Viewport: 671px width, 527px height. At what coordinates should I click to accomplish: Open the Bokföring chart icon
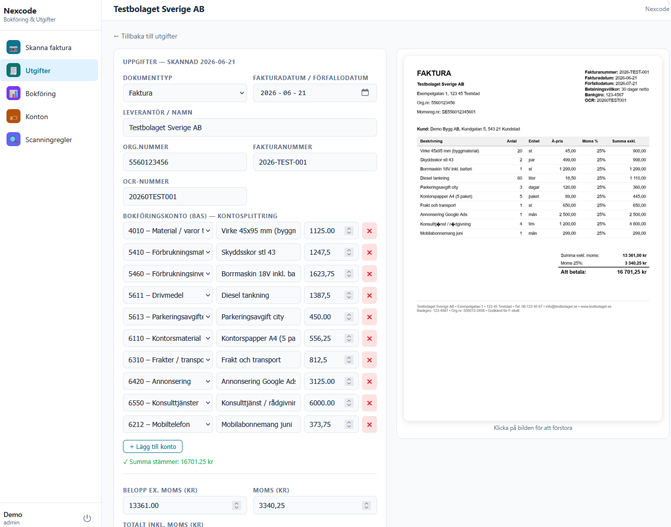coord(13,93)
